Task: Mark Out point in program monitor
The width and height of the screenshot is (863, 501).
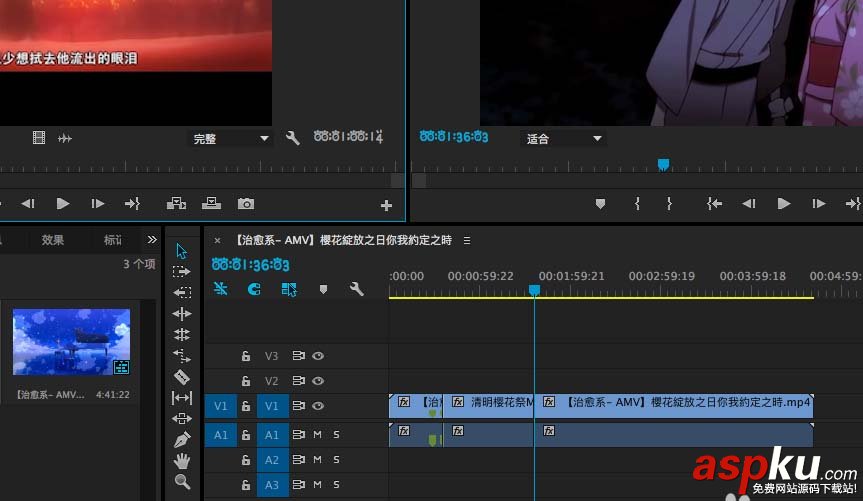Action: click(x=669, y=204)
